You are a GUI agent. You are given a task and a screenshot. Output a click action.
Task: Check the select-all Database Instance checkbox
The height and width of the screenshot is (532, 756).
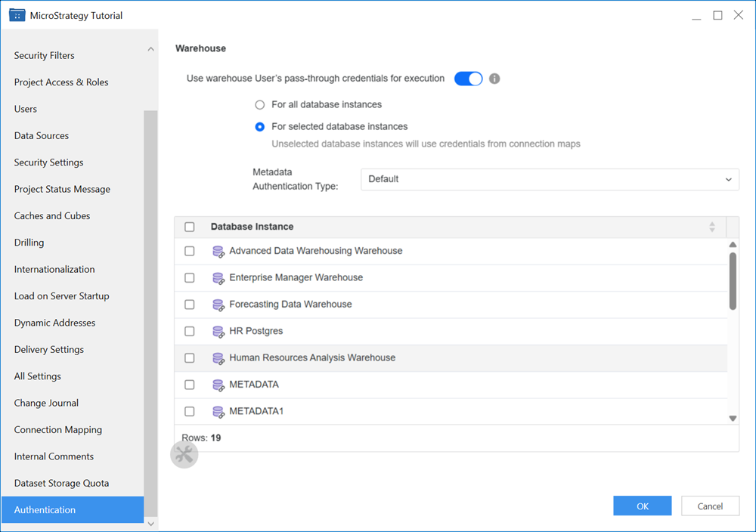(190, 227)
